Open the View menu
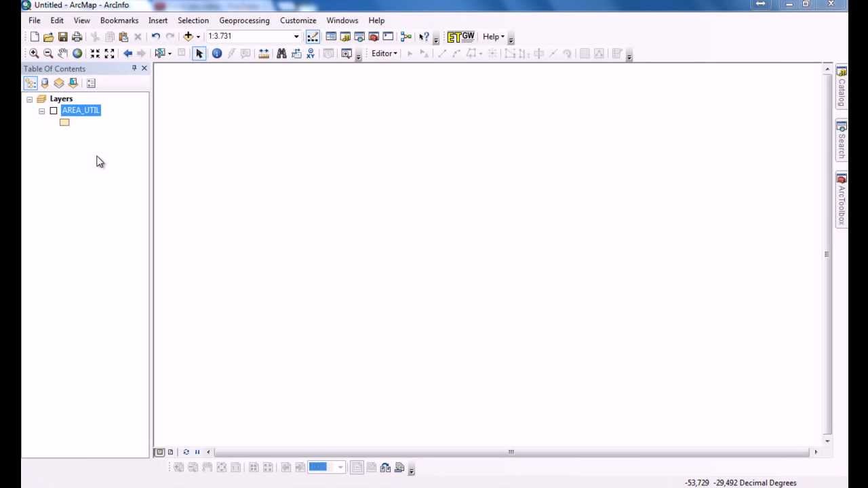The width and height of the screenshot is (868, 488). (x=81, y=20)
